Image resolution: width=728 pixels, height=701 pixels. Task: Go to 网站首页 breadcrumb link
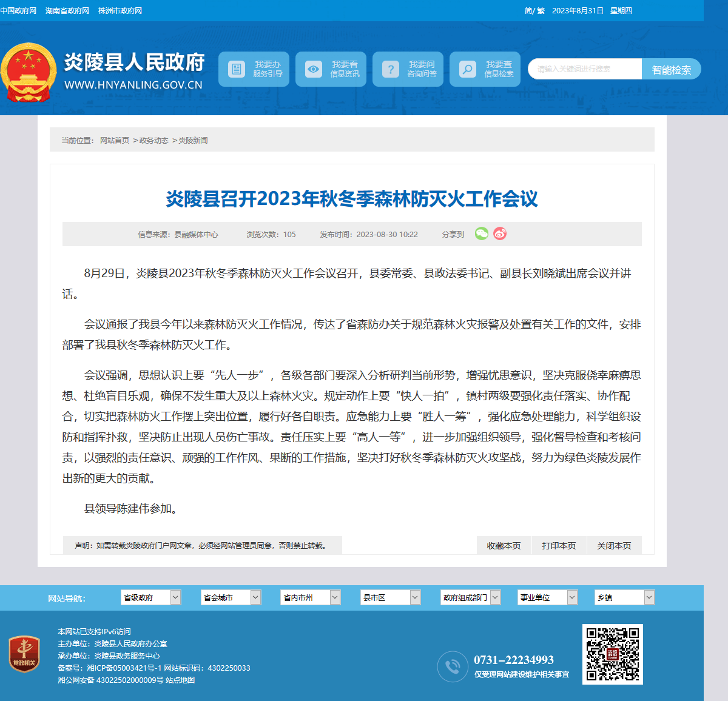115,140
